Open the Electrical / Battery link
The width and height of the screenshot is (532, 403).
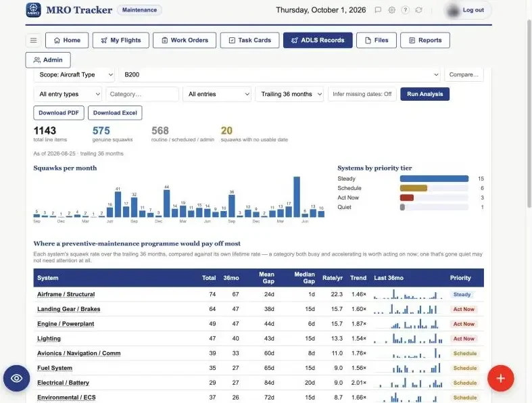pos(63,383)
